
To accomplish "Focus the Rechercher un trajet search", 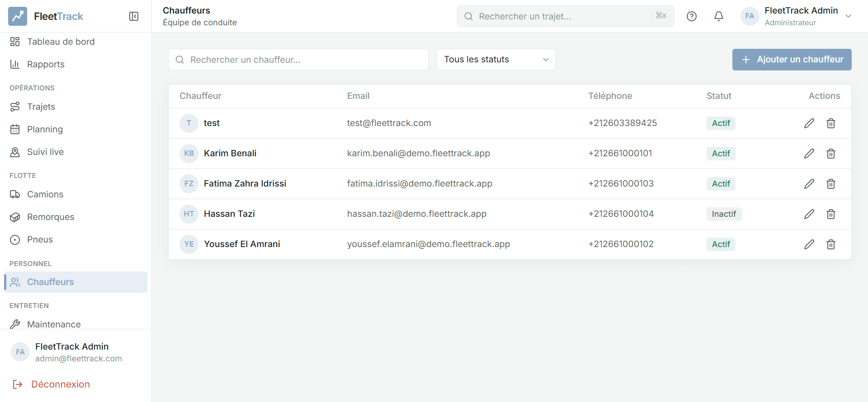I will [566, 16].
